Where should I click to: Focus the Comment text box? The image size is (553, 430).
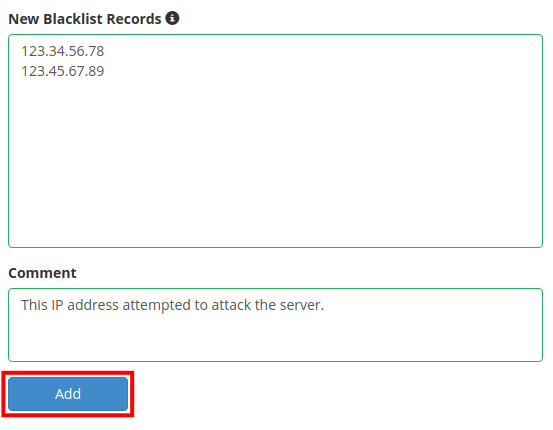275,325
